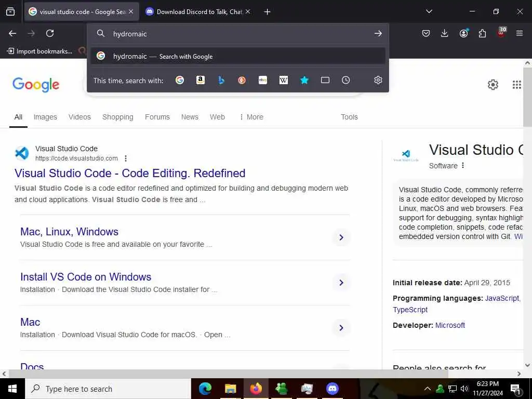The image size is (532, 399).
Task: Click the address bar containing hydromaic
Action: [237, 34]
